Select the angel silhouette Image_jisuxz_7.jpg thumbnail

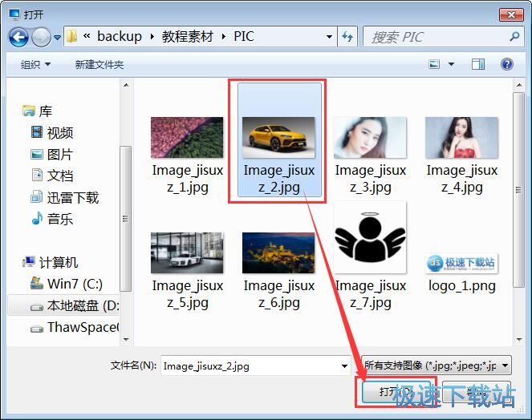pyautogui.click(x=370, y=237)
